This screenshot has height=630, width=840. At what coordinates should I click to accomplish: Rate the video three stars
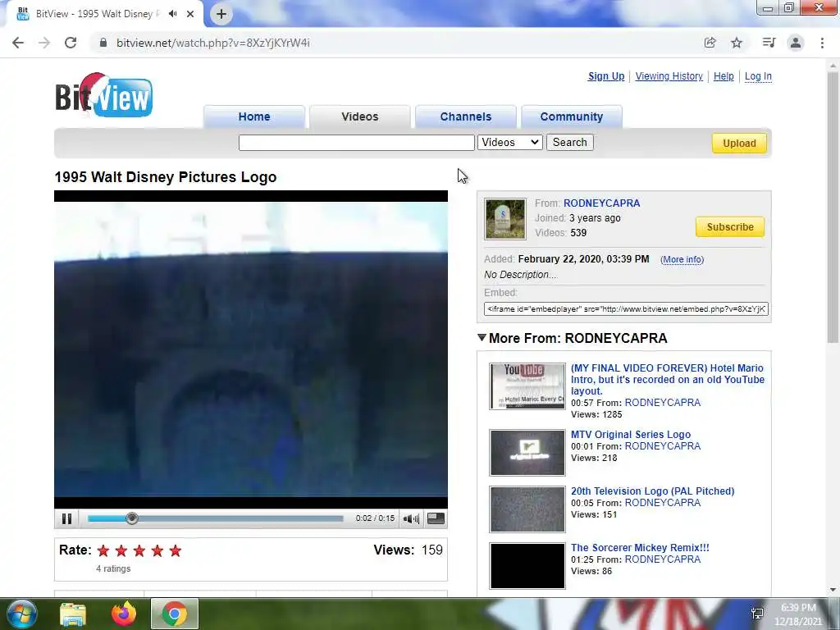point(139,550)
